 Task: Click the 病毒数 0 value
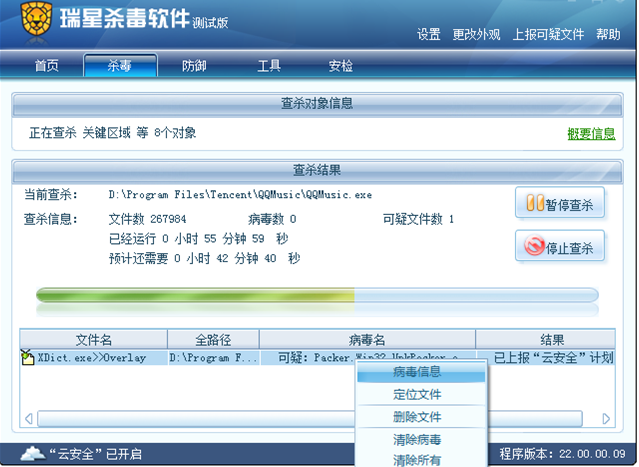pos(272,219)
